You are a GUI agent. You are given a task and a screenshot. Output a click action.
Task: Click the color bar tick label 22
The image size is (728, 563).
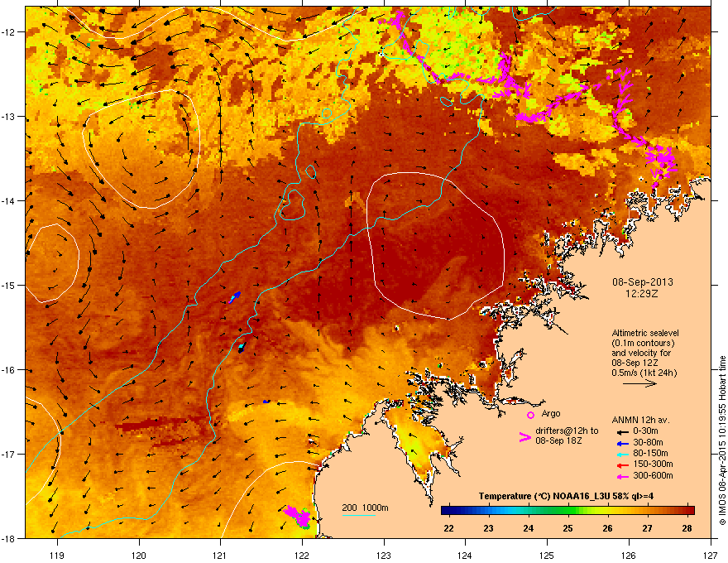pyautogui.click(x=448, y=528)
